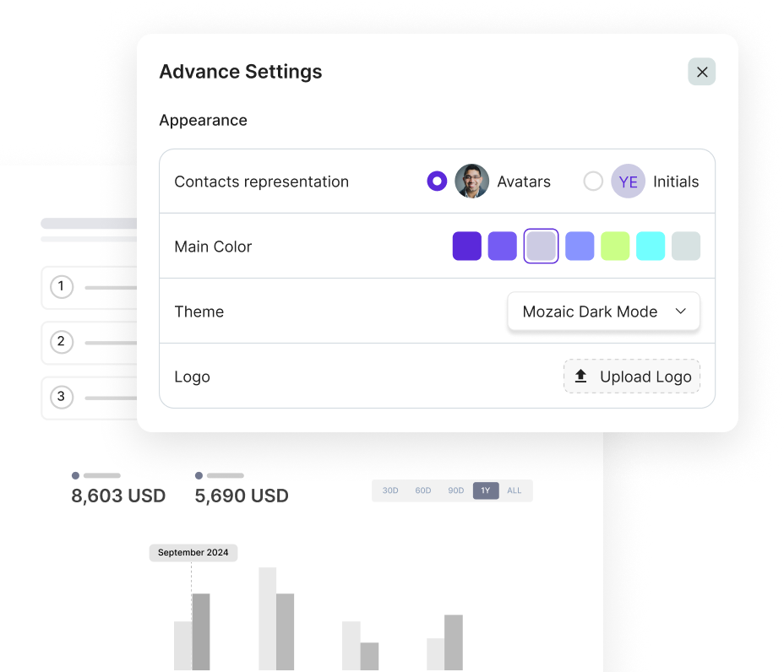Click the Initials option label
Viewport: 784px width, 672px height.
(x=676, y=182)
